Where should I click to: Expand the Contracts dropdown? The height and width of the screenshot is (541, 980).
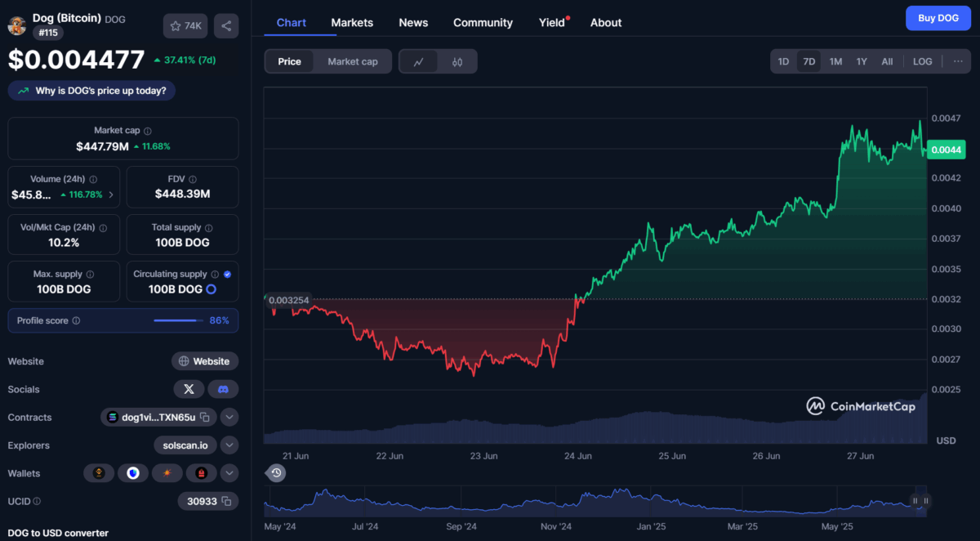click(229, 418)
